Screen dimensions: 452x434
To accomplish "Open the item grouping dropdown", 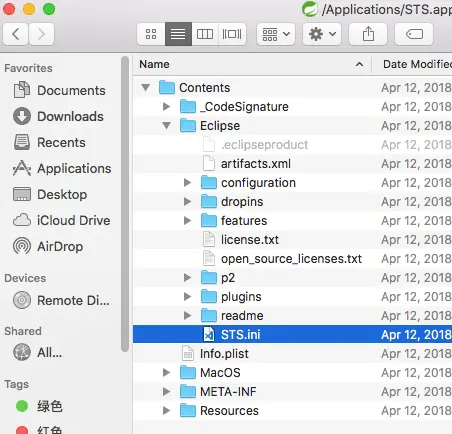I will pyautogui.click(x=276, y=34).
